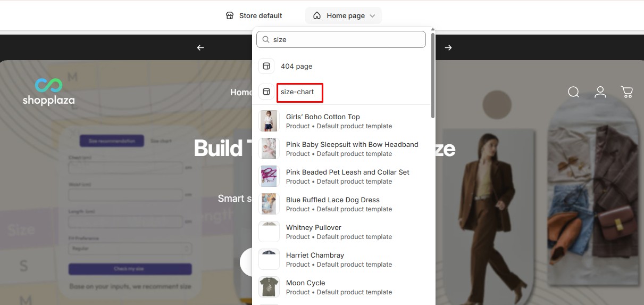
Task: Click the chevron next to Home page
Action: pyautogui.click(x=372, y=16)
